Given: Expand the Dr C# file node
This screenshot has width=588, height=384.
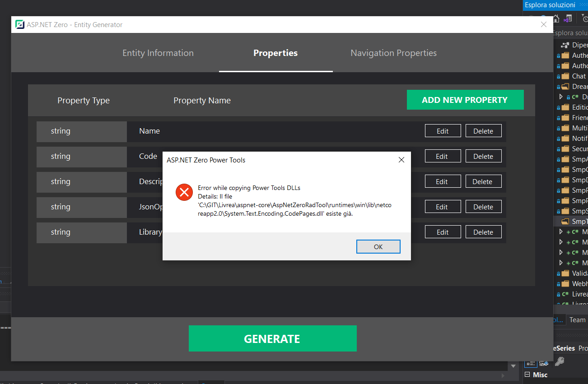Looking at the screenshot, I should click(561, 97).
